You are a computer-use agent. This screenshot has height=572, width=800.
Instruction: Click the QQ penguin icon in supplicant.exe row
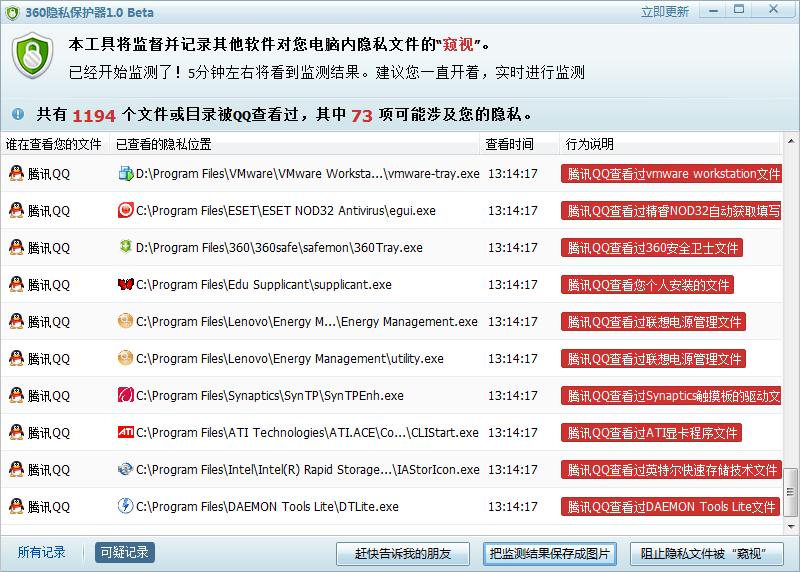pos(16,284)
